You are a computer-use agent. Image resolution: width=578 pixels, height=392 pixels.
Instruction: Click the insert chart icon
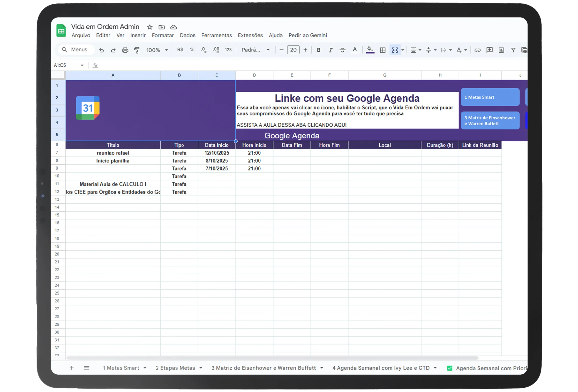tap(501, 50)
